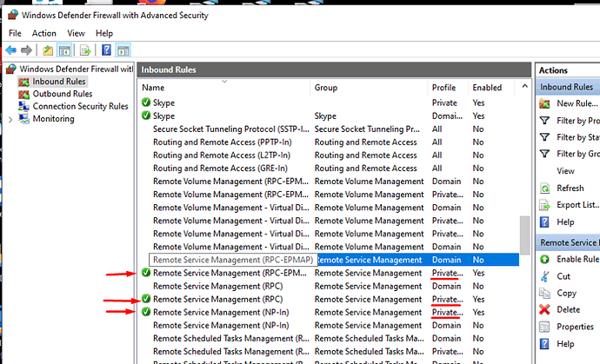Click the Refresh icon in Actions pane
600x364 pixels.
(544, 189)
